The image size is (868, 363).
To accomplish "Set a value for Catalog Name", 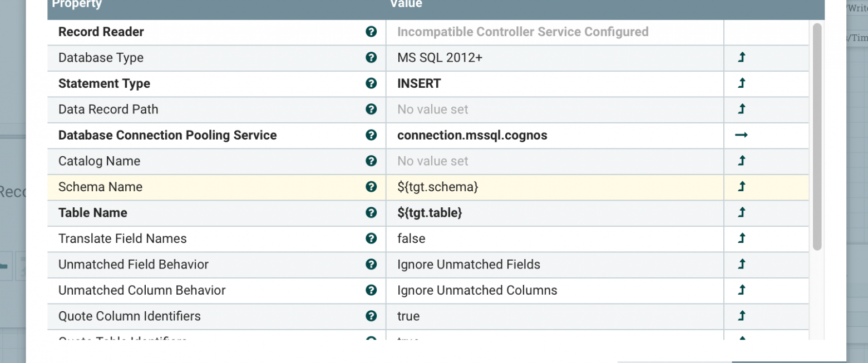I will click(555, 161).
